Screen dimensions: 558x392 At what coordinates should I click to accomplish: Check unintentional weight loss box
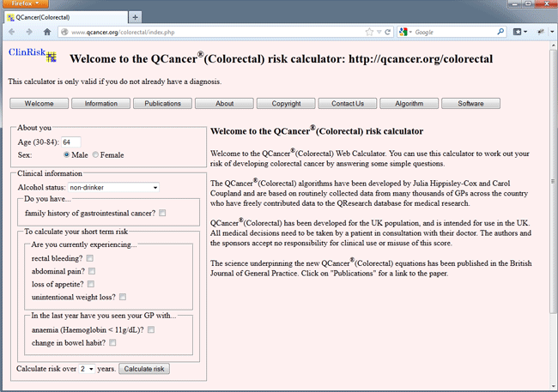(123, 297)
